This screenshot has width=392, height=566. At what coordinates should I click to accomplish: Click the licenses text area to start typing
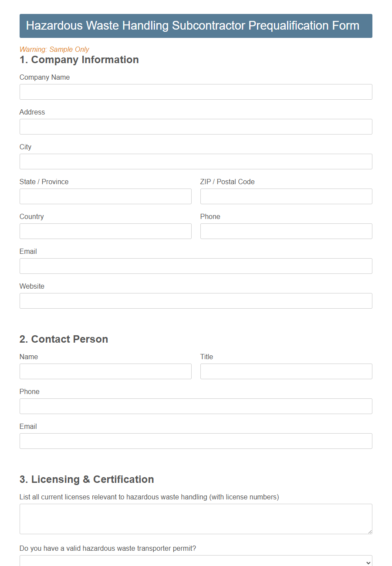(x=196, y=518)
